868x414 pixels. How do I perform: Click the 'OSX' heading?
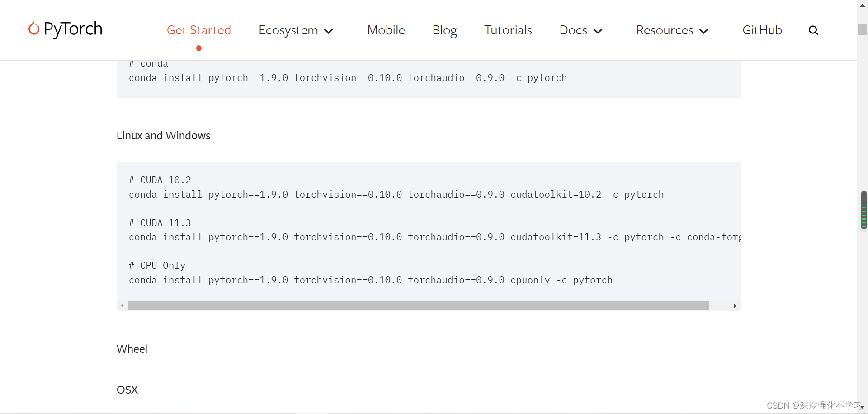[x=127, y=390]
